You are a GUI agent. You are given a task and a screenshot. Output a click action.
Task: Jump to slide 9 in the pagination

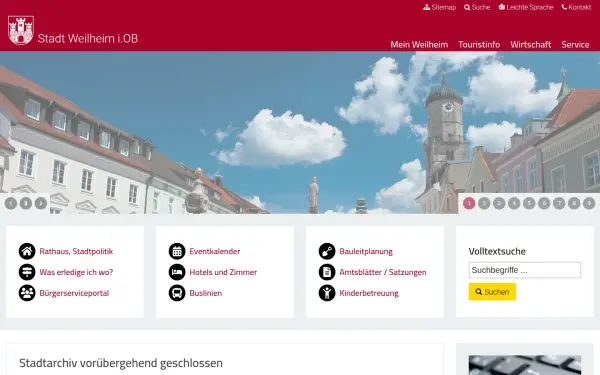[x=589, y=203]
